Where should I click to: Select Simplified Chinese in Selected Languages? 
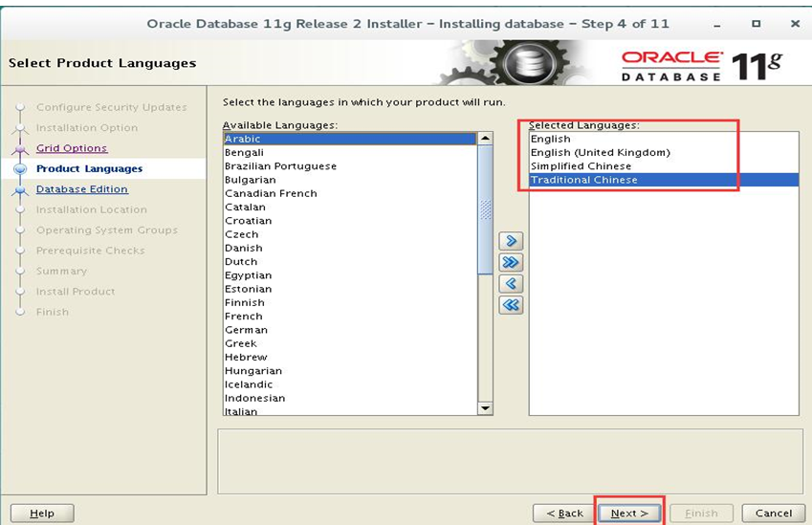click(x=664, y=166)
